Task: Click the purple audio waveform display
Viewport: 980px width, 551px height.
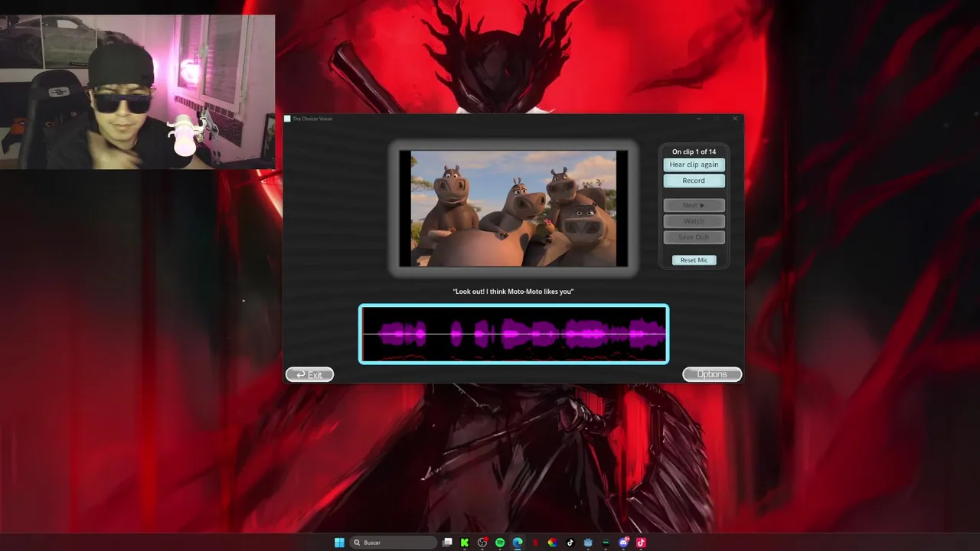Action: coord(514,334)
